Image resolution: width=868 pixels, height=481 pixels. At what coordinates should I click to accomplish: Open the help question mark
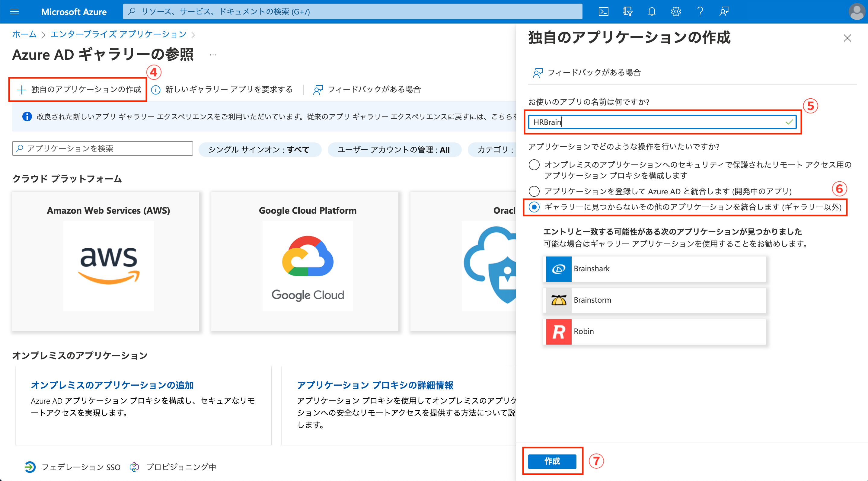coord(700,12)
